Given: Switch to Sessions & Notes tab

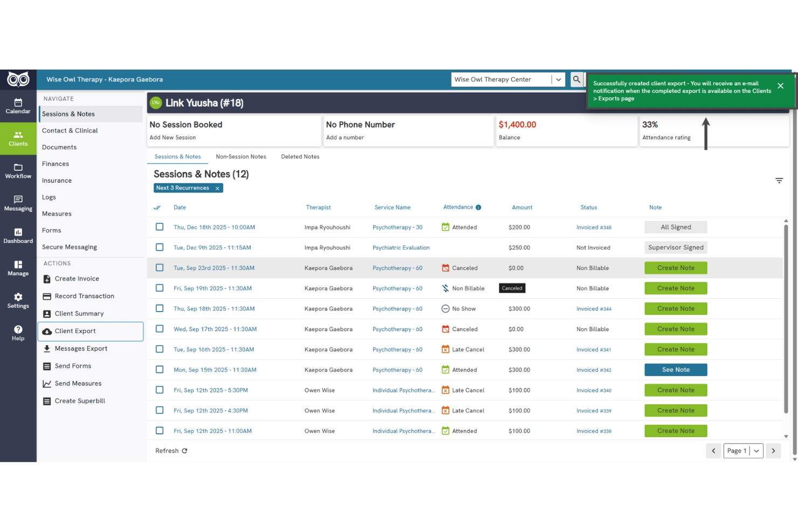Looking at the screenshot, I should [177, 157].
